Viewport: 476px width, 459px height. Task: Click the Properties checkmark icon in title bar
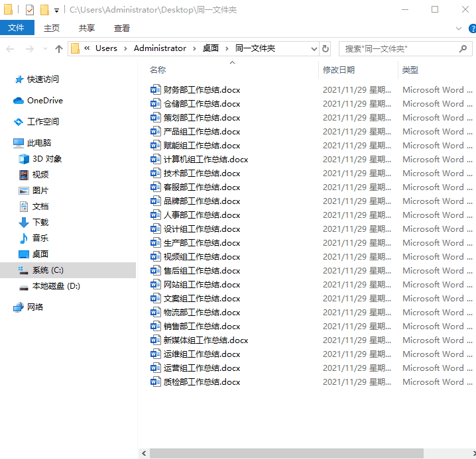(x=30, y=10)
